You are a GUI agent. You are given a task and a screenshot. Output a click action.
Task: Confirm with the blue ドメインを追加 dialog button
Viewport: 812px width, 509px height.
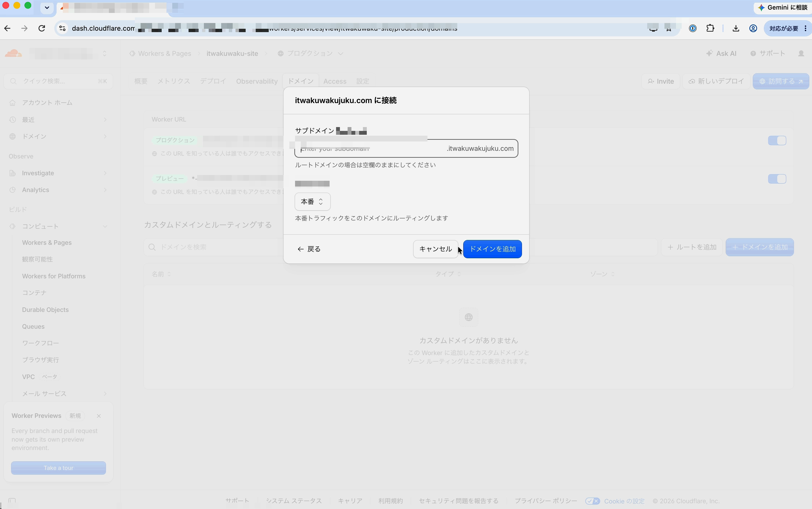coord(492,249)
